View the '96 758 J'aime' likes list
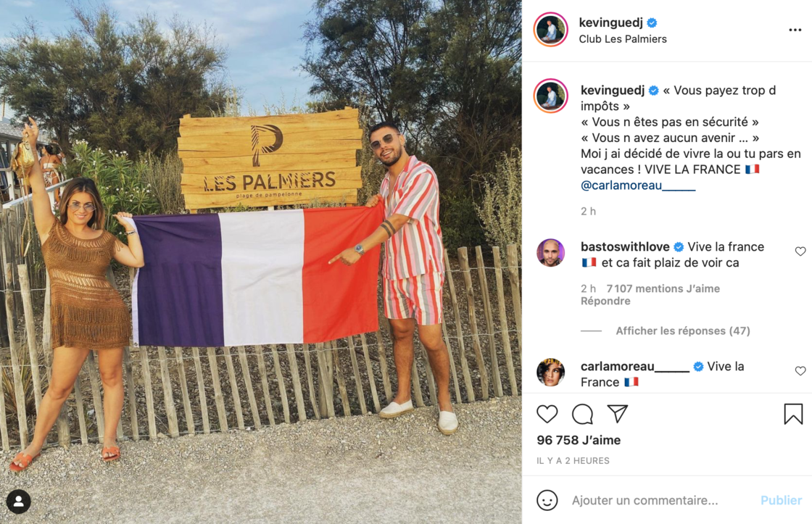 click(579, 440)
